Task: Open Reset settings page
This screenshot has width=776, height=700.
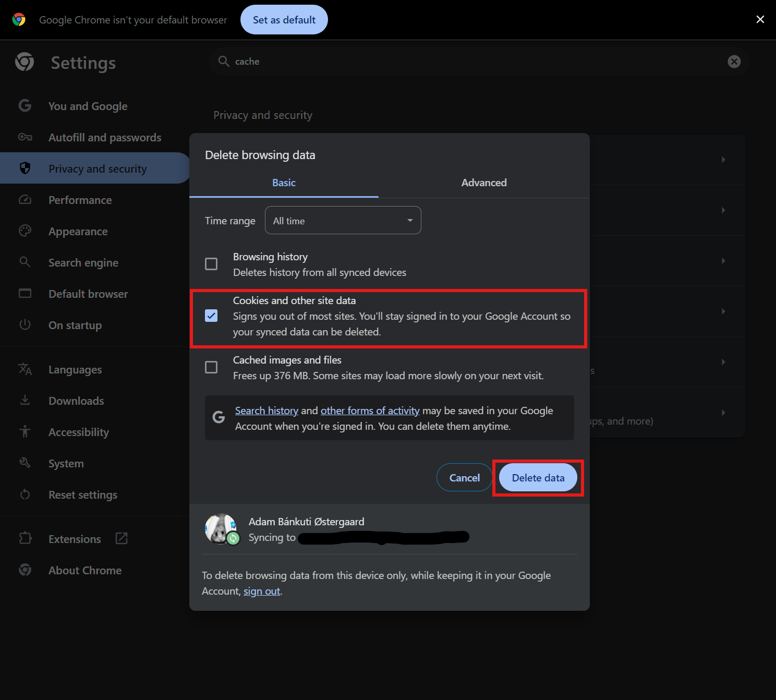Action: (83, 495)
